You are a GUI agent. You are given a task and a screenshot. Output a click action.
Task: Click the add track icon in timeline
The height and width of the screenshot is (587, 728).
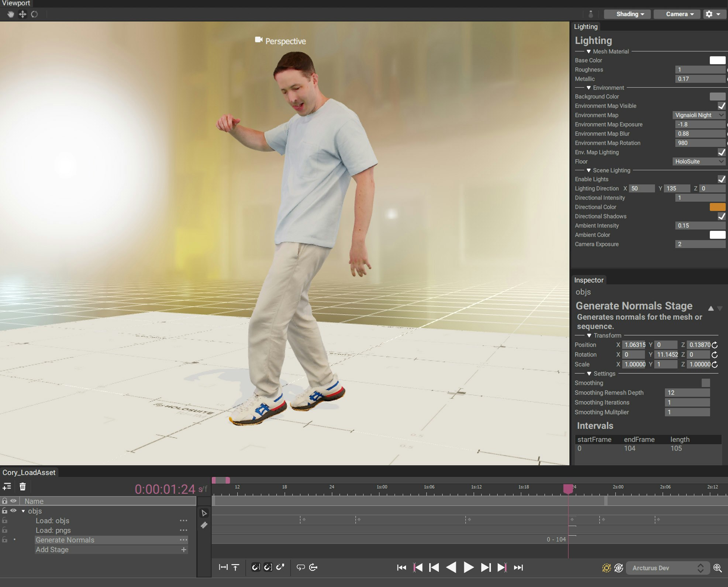coord(7,487)
